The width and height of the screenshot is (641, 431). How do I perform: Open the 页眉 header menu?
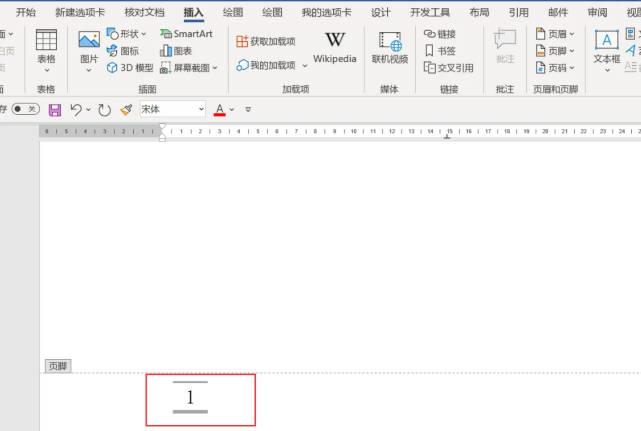(x=555, y=34)
